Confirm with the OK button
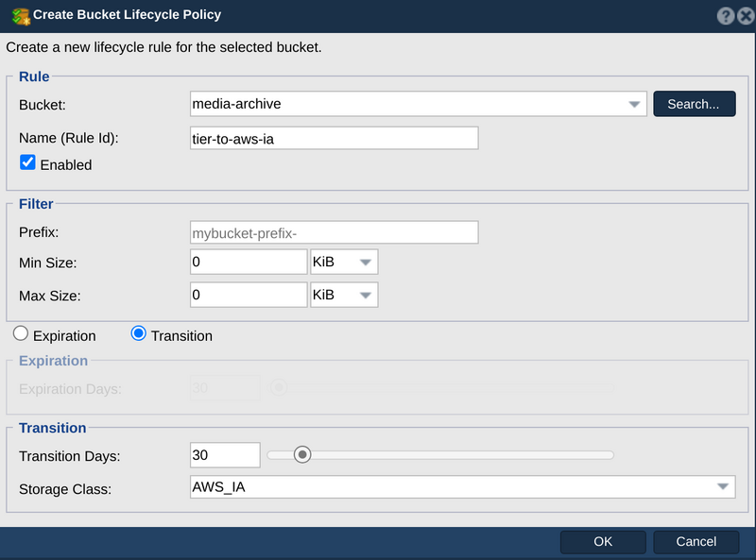 click(603, 542)
